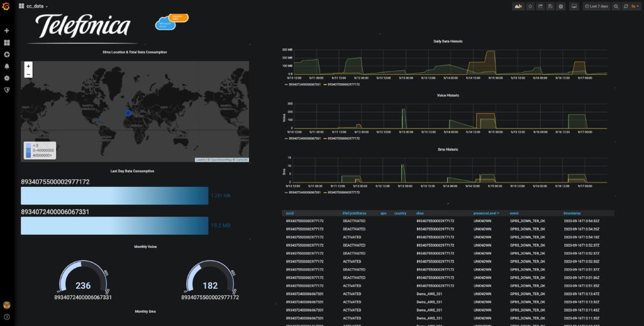Sort table by presenceLevel column header
The width and height of the screenshot is (644, 326).
pyautogui.click(x=486, y=213)
